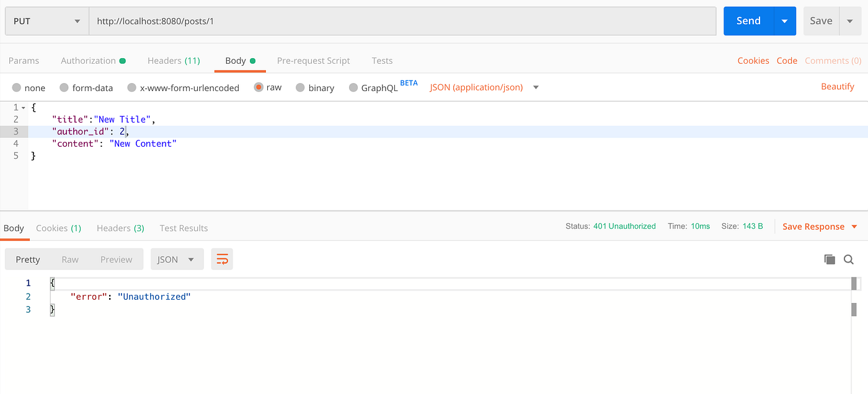This screenshot has height=394, width=868.
Task: Click the "title" line in request body
Action: [x=104, y=120]
